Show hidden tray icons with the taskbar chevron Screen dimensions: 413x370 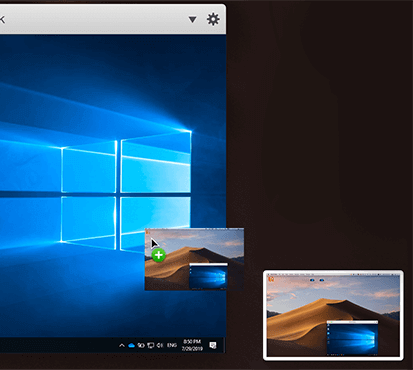click(122, 345)
